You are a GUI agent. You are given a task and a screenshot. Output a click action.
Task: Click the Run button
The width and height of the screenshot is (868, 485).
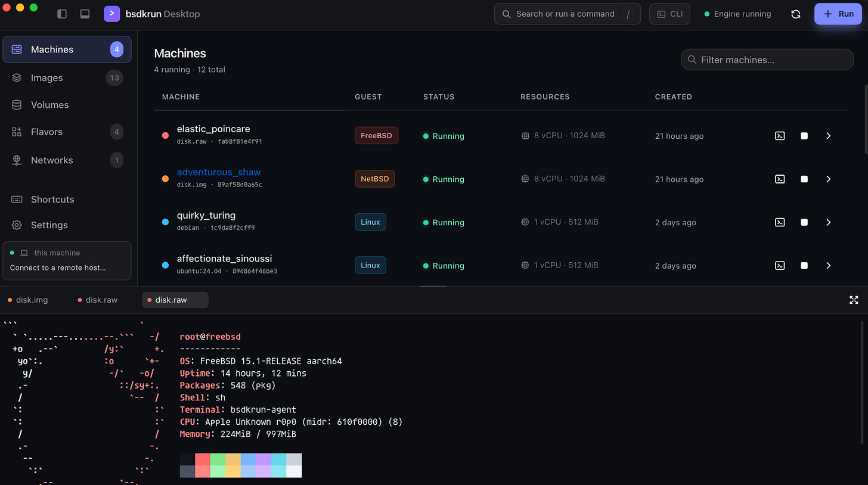point(838,14)
